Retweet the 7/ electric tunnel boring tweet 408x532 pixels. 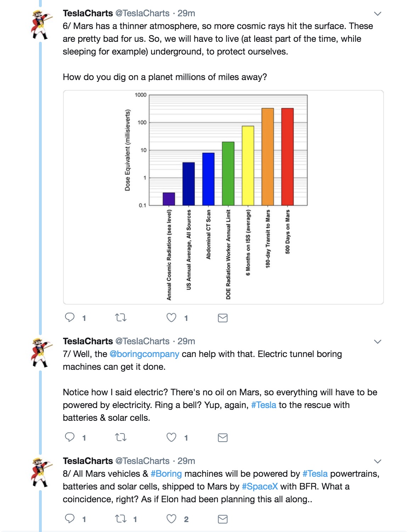pyautogui.click(x=121, y=437)
